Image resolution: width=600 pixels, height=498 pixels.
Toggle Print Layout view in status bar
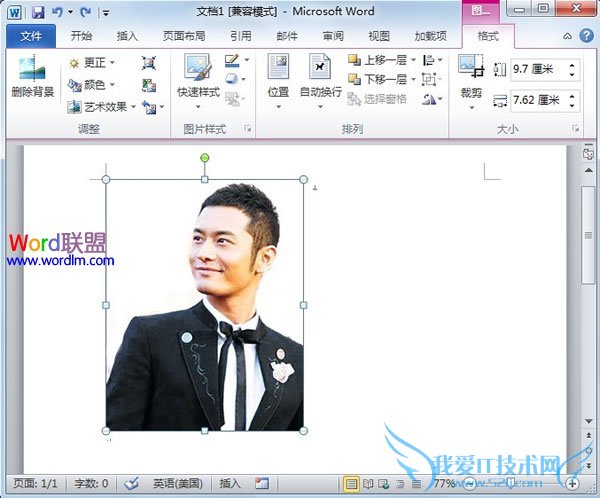351,483
